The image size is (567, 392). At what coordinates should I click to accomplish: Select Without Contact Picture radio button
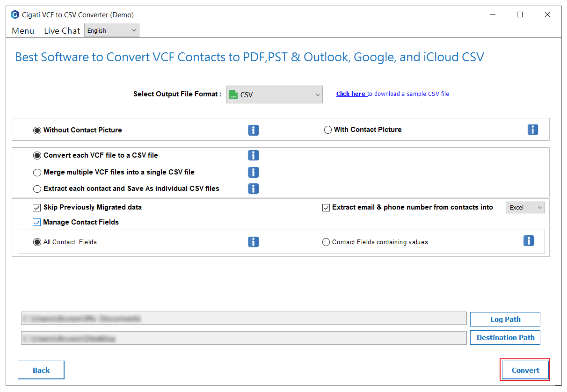coord(37,130)
